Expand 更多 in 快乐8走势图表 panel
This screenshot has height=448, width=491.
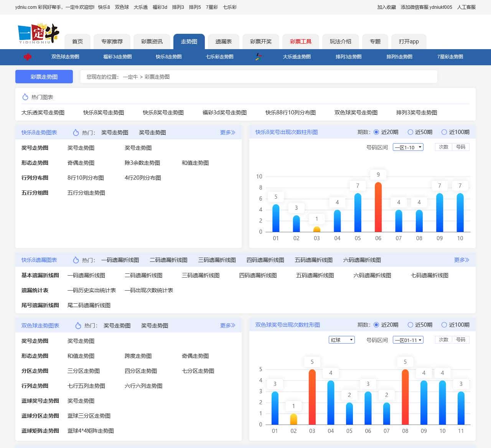point(228,132)
